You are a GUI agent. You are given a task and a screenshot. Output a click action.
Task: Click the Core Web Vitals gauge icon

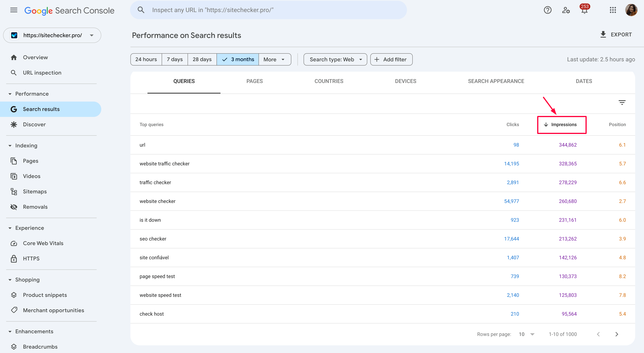[x=14, y=243]
